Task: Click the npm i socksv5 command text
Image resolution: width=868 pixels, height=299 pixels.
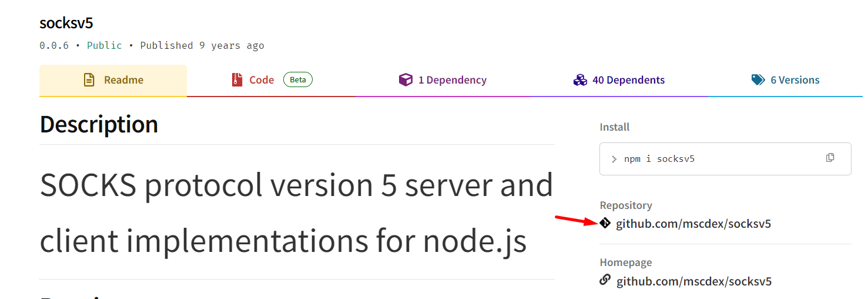Action: pyautogui.click(x=659, y=159)
